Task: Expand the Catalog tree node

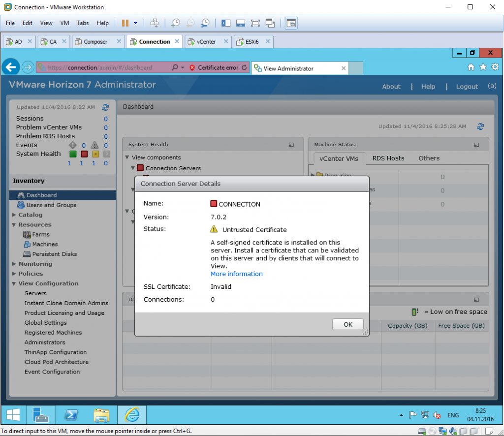Action: click(14, 215)
